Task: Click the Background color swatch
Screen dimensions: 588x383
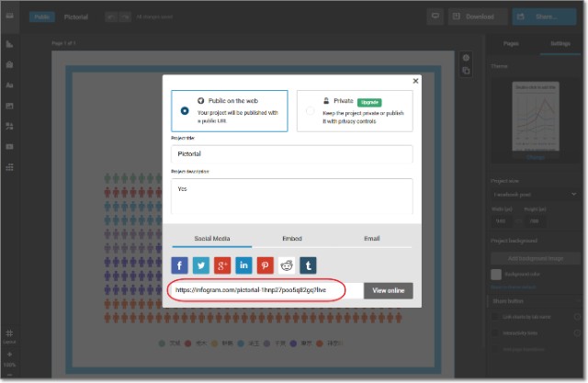Action: coord(496,274)
